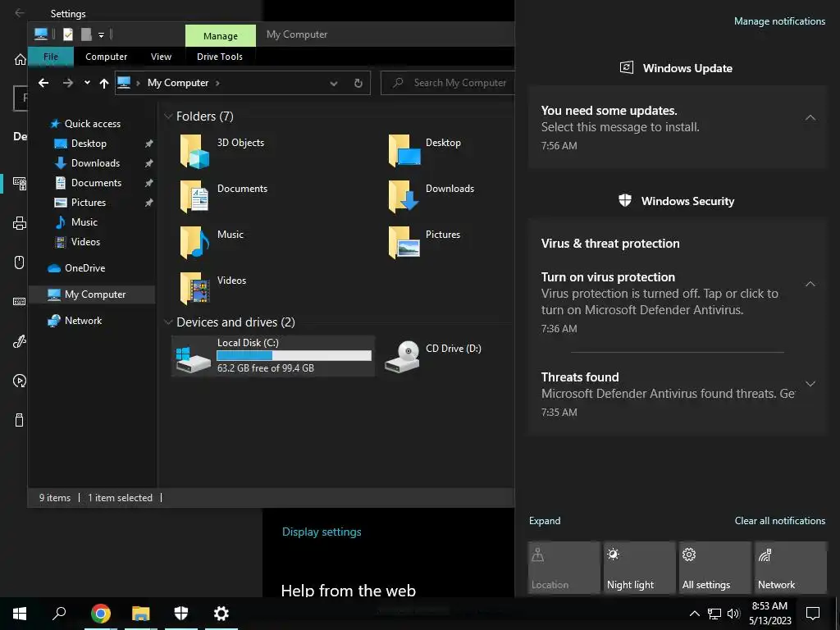Image resolution: width=840 pixels, height=630 pixels.
Task: Collapse the Devices and drives group
Action: pos(168,322)
